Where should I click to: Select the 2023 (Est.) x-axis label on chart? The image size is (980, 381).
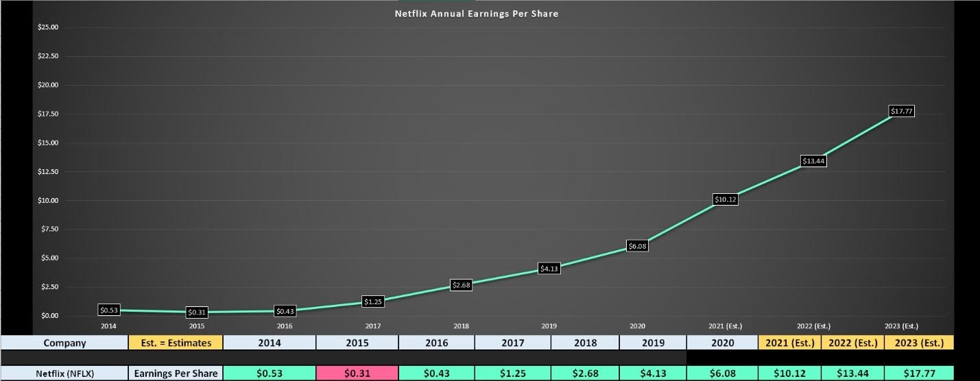coord(901,326)
